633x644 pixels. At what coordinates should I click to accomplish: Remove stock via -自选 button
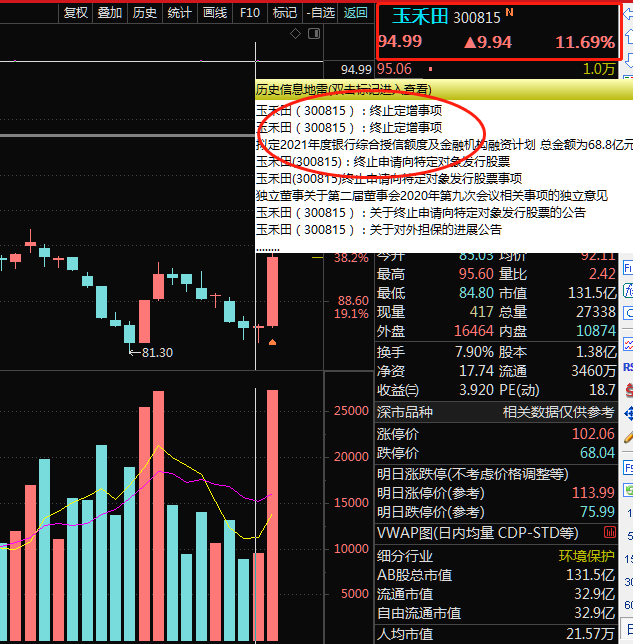[x=320, y=13]
